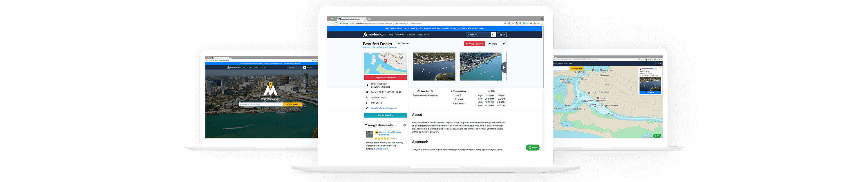
Task: Click the Beaufort breadcrumb link
Action: (393, 48)
